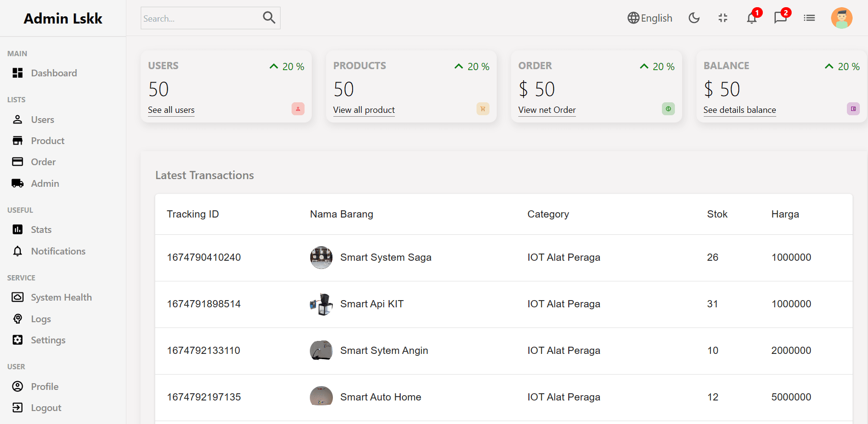Viewport: 868px width, 424px height.
Task: Click the shopping cart products icon
Action: click(483, 109)
